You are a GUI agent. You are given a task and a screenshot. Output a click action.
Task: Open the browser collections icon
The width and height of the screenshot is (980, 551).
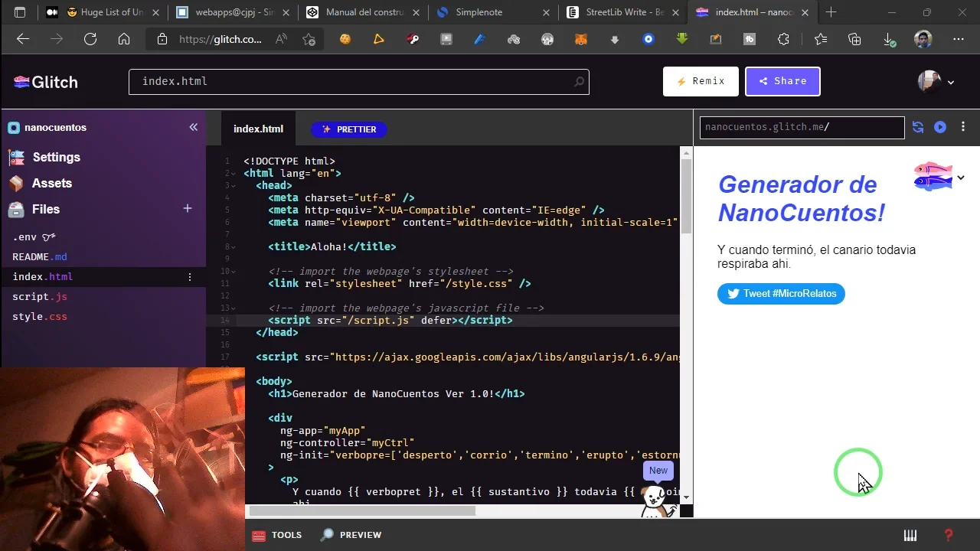(854, 40)
